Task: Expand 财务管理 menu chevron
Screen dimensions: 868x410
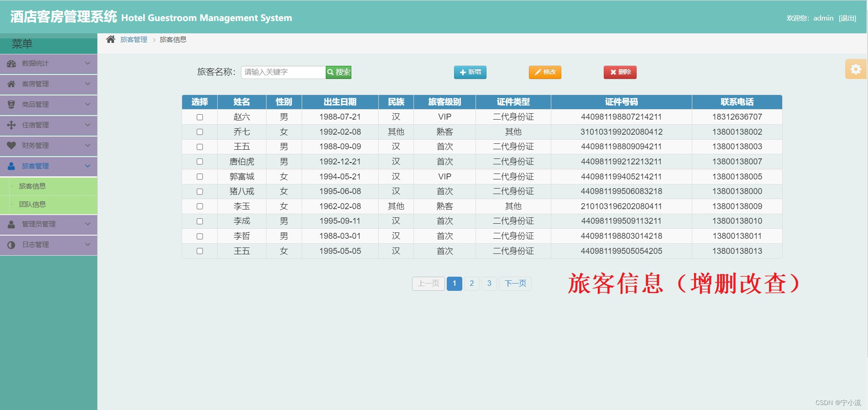Action: coord(88,146)
